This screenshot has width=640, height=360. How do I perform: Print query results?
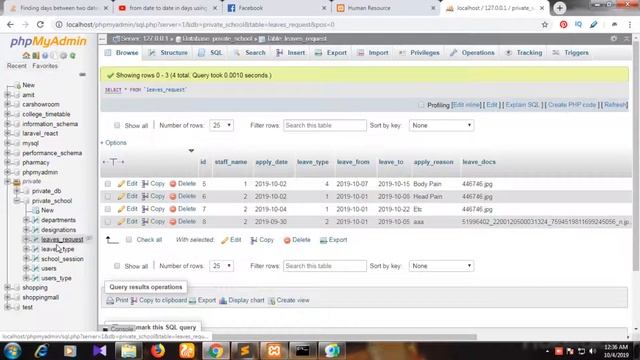[117, 300]
